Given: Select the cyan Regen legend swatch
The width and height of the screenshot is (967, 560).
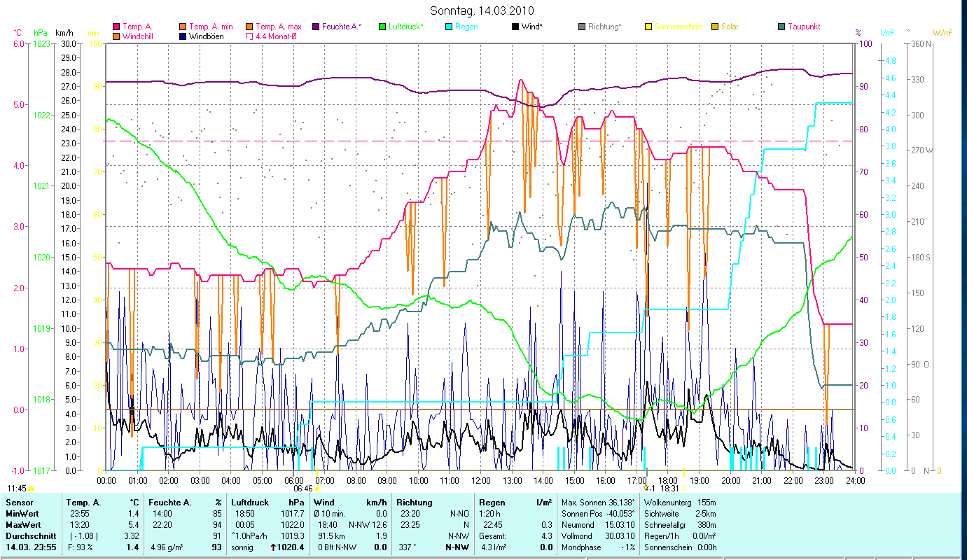Looking at the screenshot, I should coord(448,27).
